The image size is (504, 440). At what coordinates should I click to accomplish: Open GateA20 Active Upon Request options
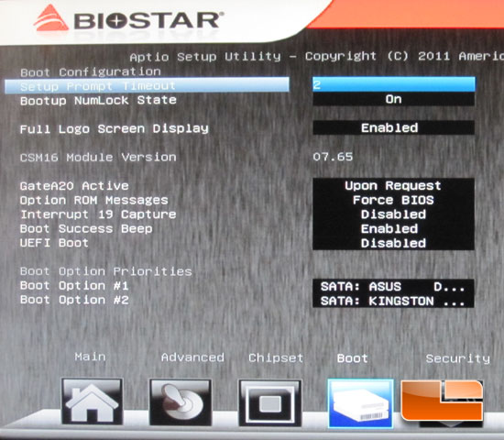393,185
